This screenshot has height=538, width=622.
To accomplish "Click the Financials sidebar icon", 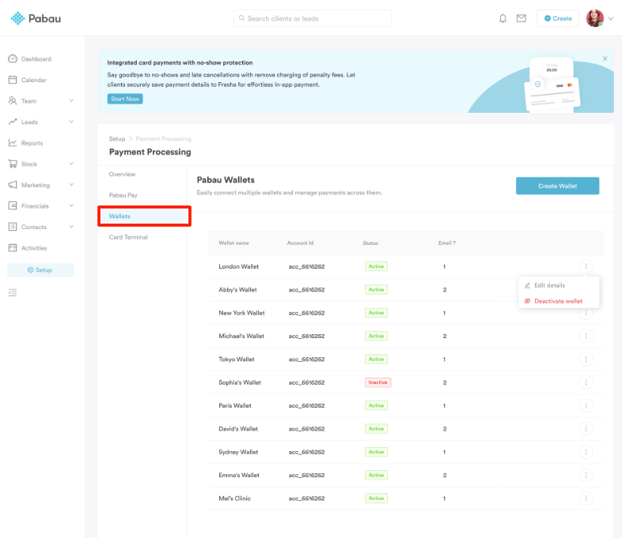I will [x=13, y=206].
